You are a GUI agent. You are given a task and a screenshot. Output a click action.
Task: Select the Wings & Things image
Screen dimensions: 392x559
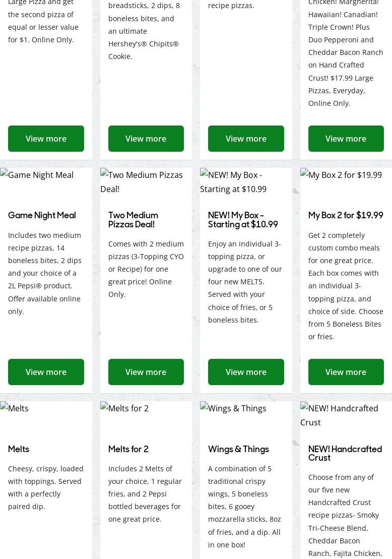(233, 408)
